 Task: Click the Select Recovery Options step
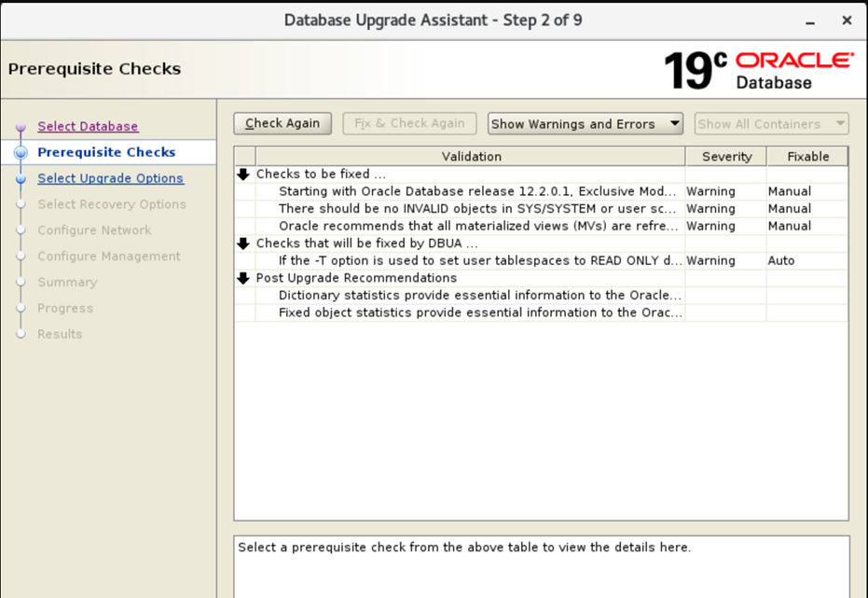(112, 204)
